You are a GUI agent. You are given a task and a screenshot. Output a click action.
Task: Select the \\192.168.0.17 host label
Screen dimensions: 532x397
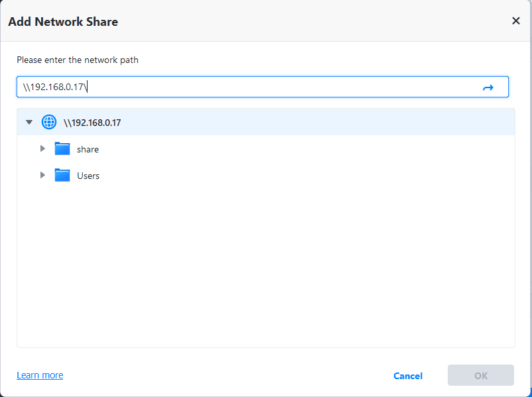(x=92, y=123)
